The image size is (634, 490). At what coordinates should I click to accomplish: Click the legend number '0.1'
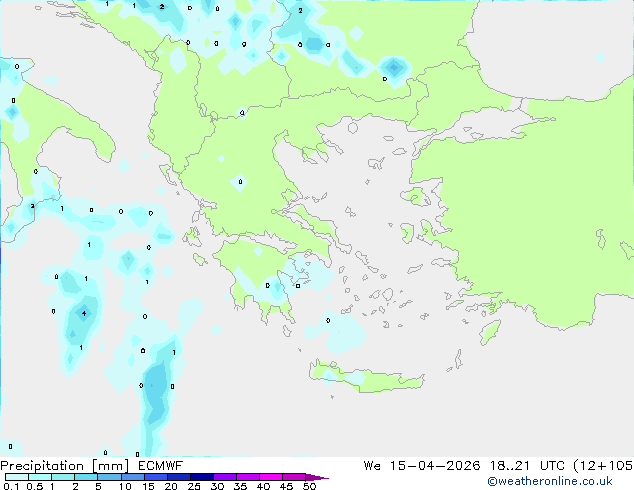coord(11,486)
